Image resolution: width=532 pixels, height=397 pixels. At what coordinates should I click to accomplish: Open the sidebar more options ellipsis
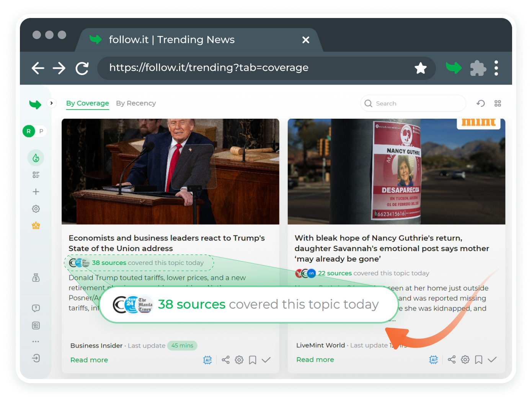pyautogui.click(x=36, y=341)
